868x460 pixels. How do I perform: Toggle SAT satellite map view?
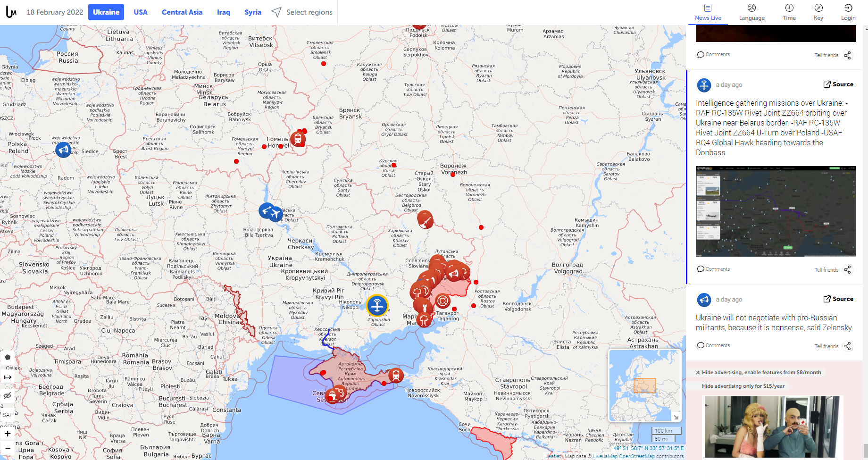8,415
